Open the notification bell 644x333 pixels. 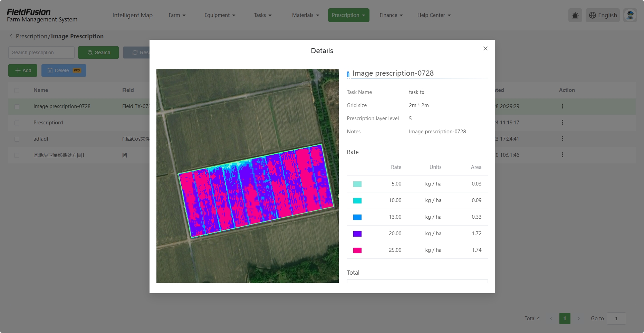point(575,15)
